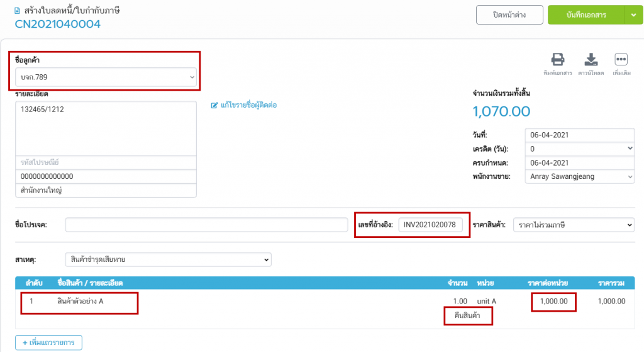Click the download icon

pos(591,60)
